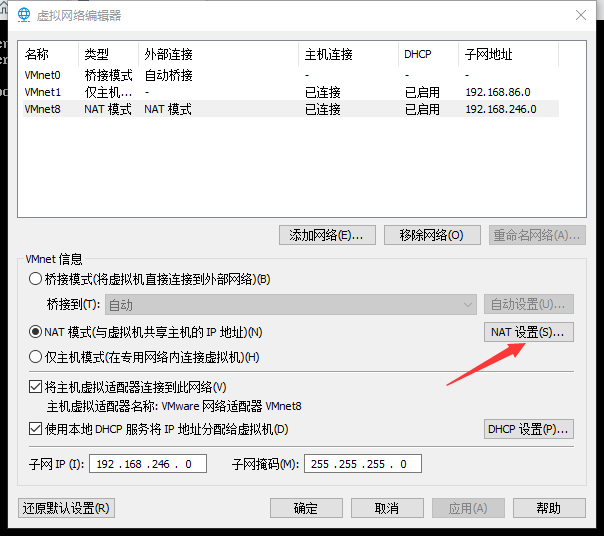The height and width of the screenshot is (536, 604).
Task: Open the NAT 设置 dialog
Action: [x=528, y=332]
